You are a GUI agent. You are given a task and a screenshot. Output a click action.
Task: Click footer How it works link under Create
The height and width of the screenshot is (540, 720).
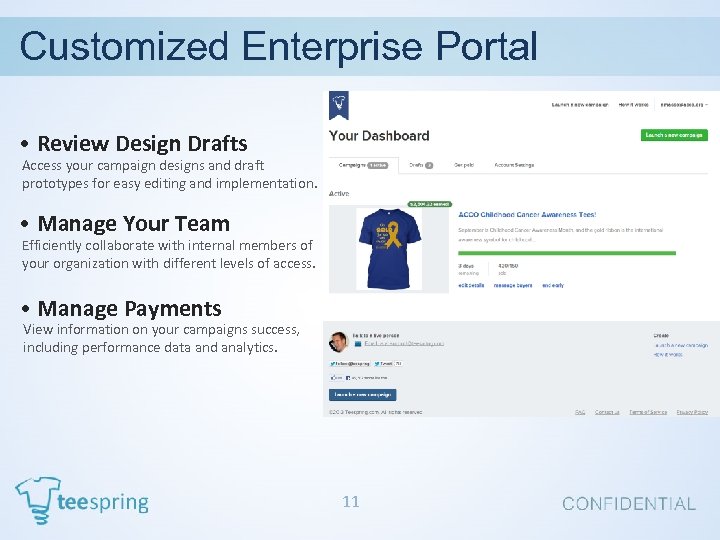[x=668, y=354]
